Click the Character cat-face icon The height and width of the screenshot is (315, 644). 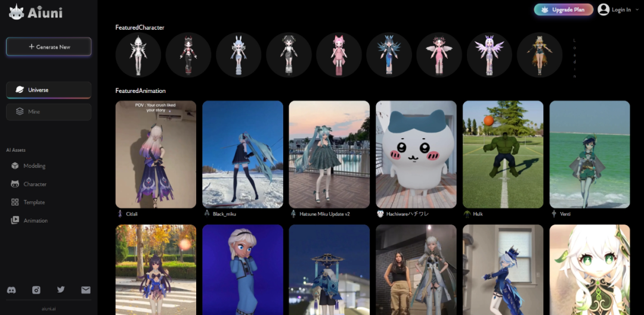[x=15, y=184]
